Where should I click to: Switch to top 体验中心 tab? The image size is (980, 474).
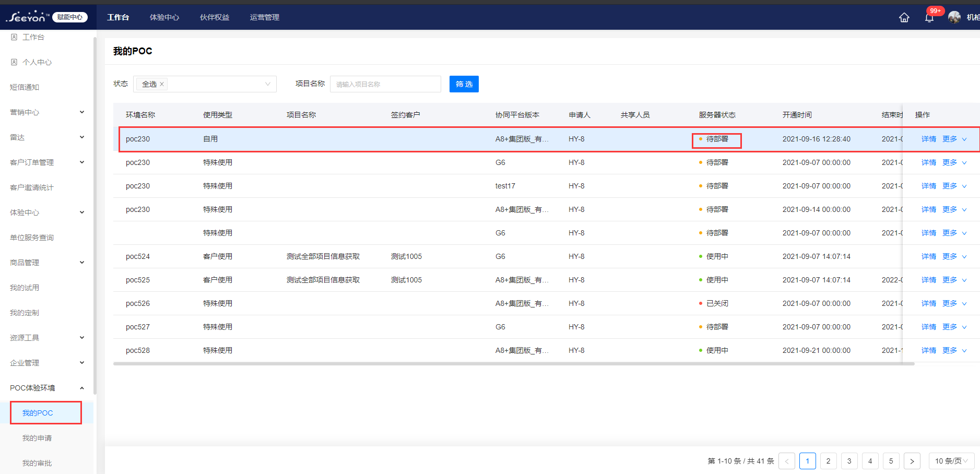[164, 17]
